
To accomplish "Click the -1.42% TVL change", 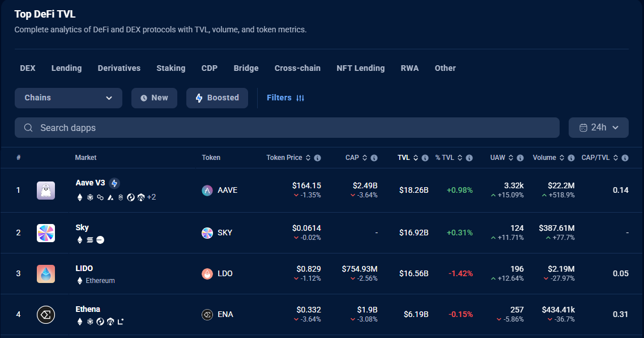I will coord(460,273).
